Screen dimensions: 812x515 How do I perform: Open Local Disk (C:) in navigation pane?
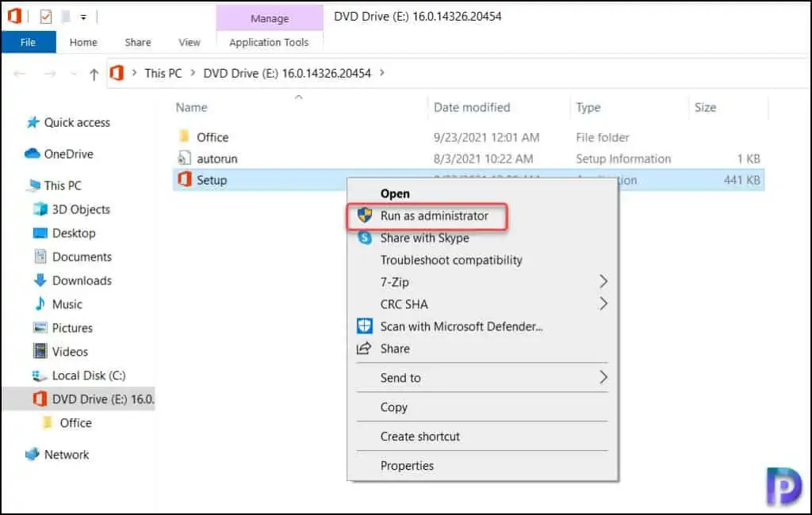click(x=89, y=376)
